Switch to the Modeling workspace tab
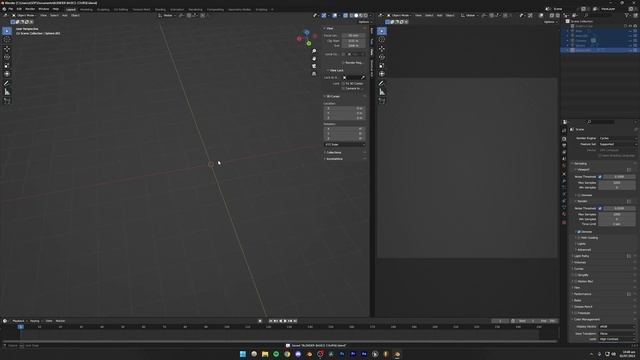 (86, 9)
